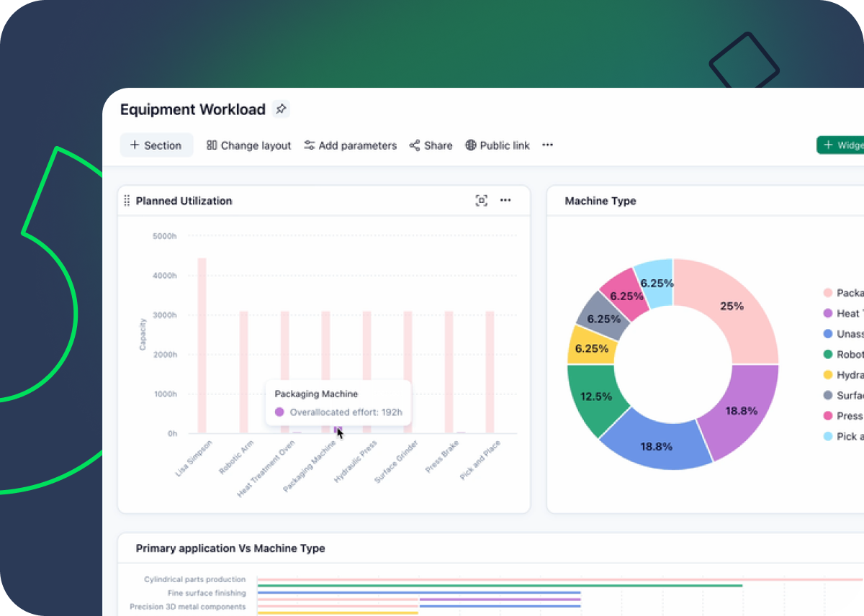Click the light blue 6.25% donut segment
Viewport: 864px width, 616px height.
point(657,282)
